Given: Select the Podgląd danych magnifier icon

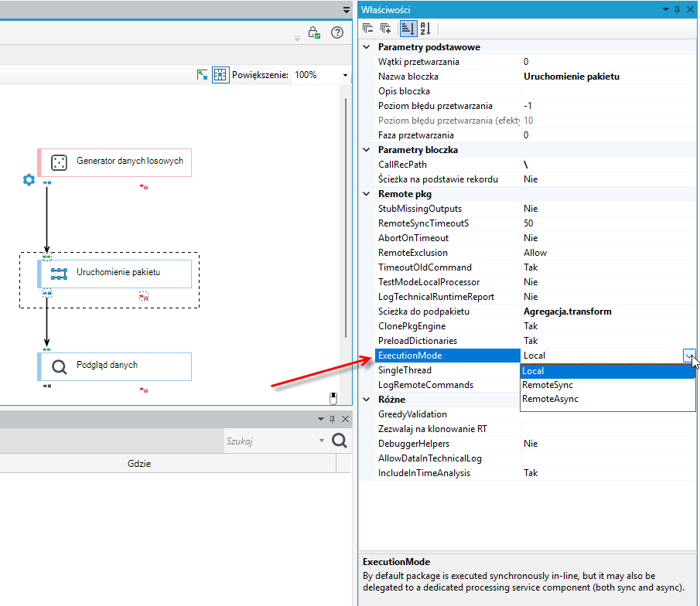Looking at the screenshot, I should [x=59, y=367].
